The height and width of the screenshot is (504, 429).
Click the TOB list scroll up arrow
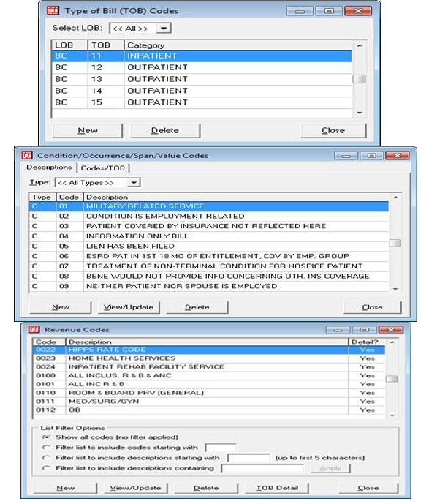tap(360, 45)
